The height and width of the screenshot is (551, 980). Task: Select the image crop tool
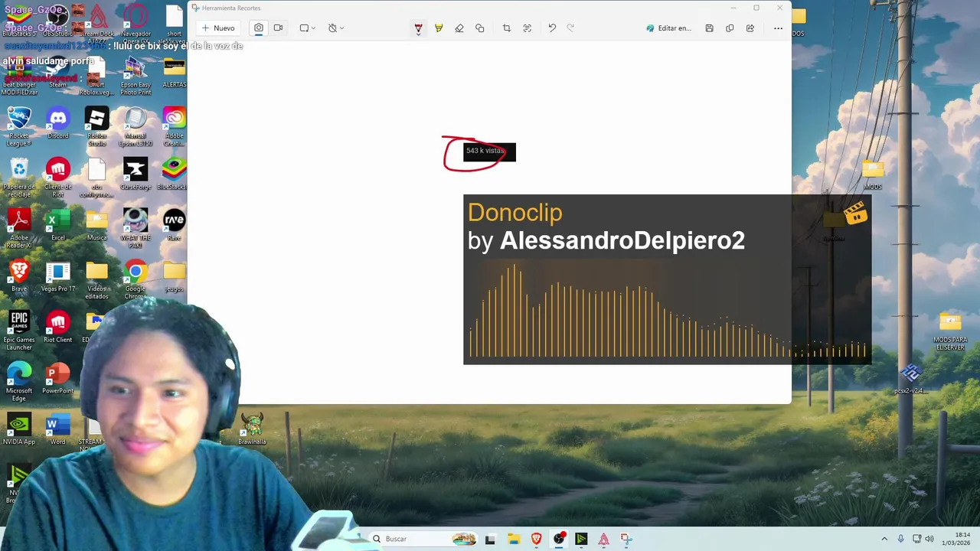pyautogui.click(x=506, y=28)
